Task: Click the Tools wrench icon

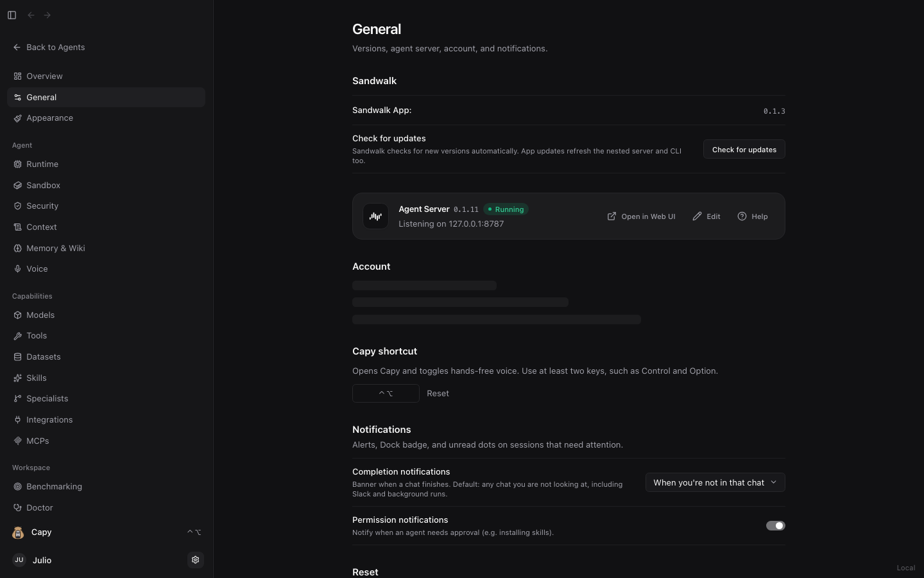Action: 17,336
